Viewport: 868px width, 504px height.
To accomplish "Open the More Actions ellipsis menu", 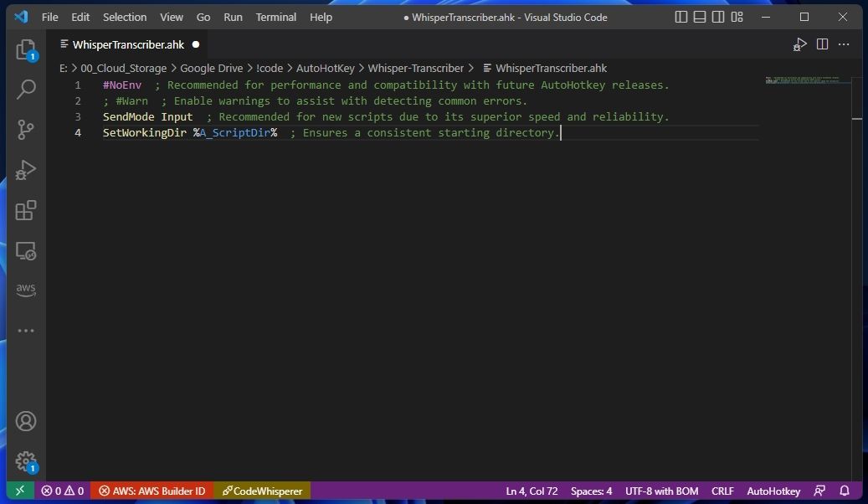I will 843,44.
